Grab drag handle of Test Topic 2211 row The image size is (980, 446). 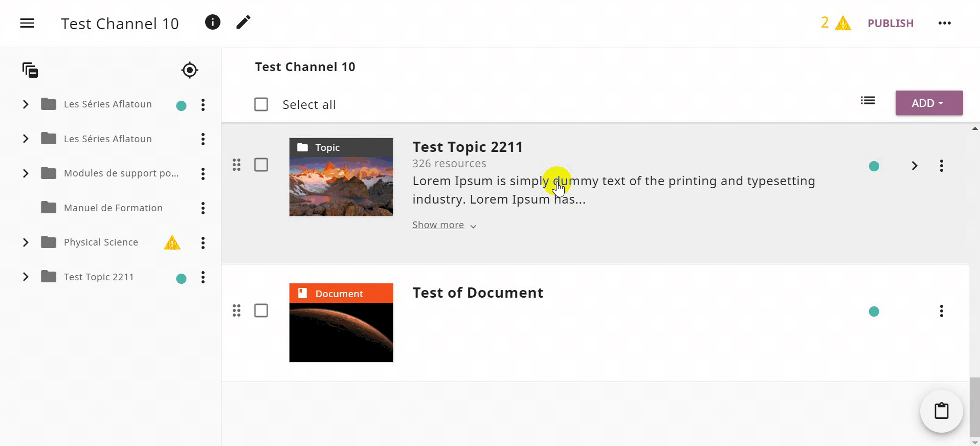pos(236,165)
